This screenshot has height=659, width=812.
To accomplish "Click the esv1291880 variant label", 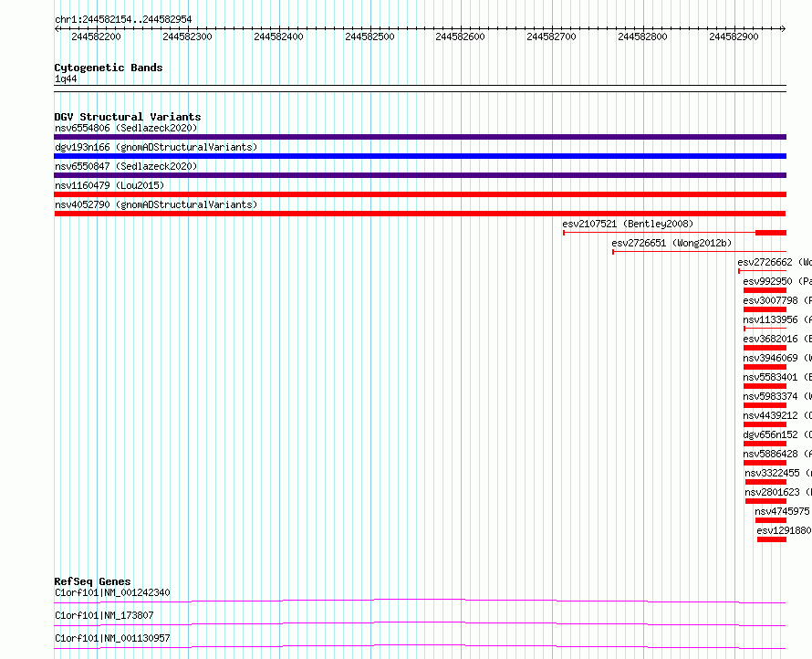I will pyautogui.click(x=784, y=530).
